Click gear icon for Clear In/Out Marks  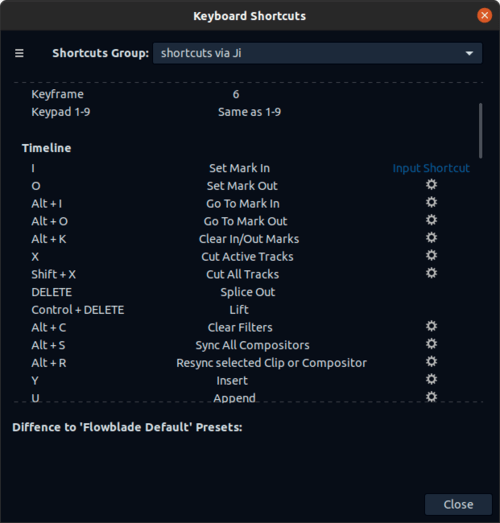pos(431,237)
